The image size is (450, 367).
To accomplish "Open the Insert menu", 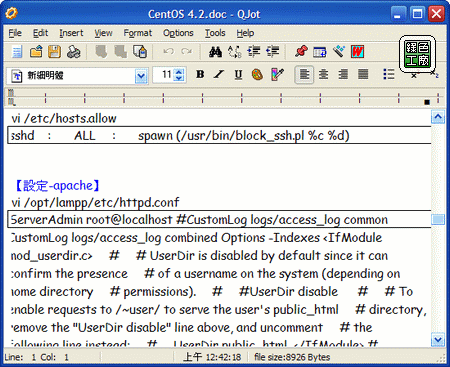I will 71,33.
